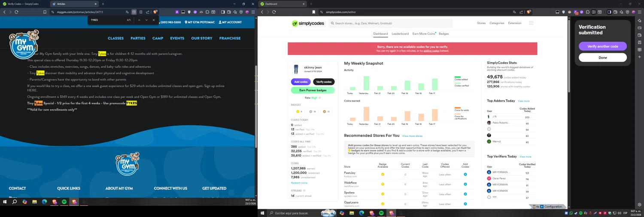Click View more stores link
Screen dimensions: 644x217
[x=413, y=136]
